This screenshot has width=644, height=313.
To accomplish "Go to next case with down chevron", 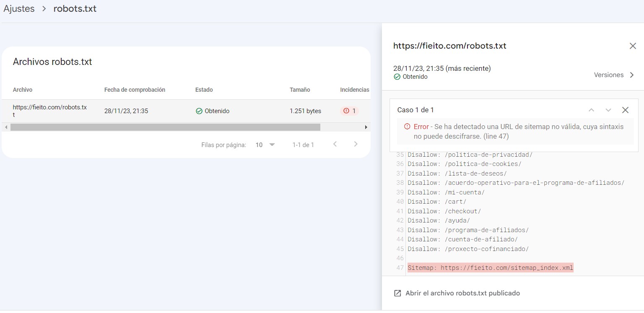I will pyautogui.click(x=608, y=110).
